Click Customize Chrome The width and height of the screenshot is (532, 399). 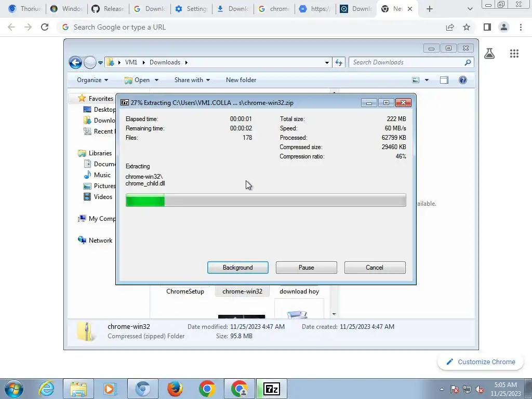(x=481, y=362)
